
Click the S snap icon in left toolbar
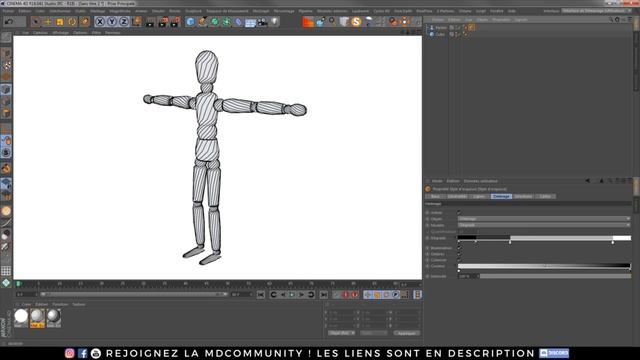(x=6, y=153)
